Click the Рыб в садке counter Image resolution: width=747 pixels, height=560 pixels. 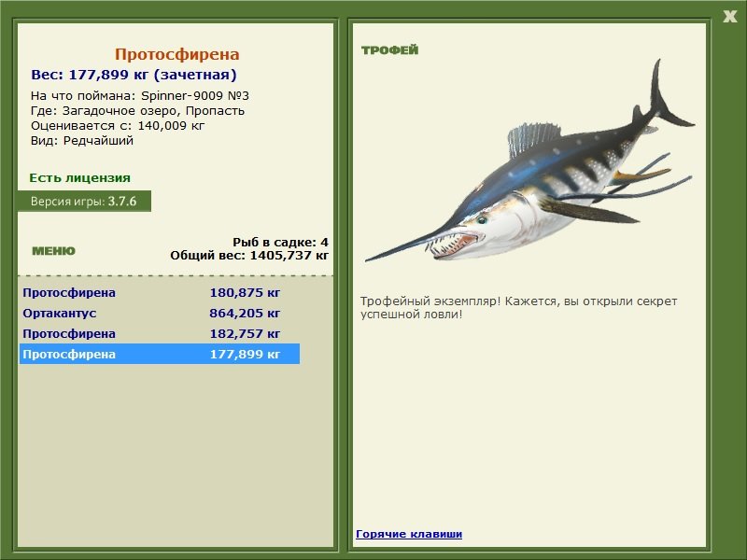(x=280, y=242)
